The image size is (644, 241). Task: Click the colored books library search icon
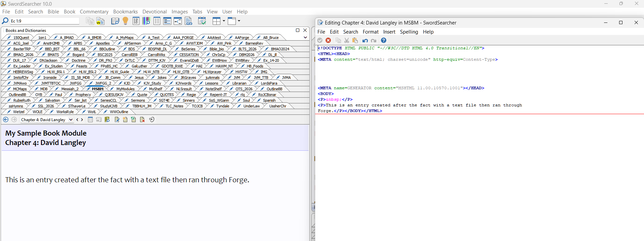(x=146, y=21)
